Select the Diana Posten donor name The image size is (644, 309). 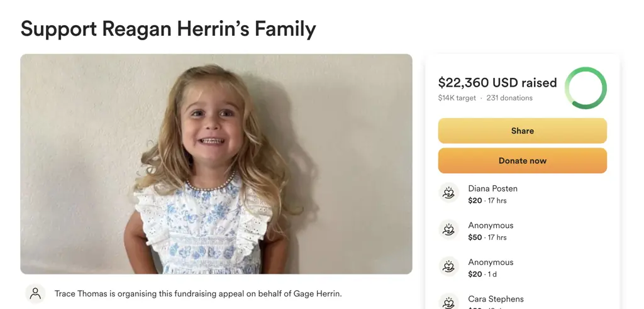[x=492, y=188]
